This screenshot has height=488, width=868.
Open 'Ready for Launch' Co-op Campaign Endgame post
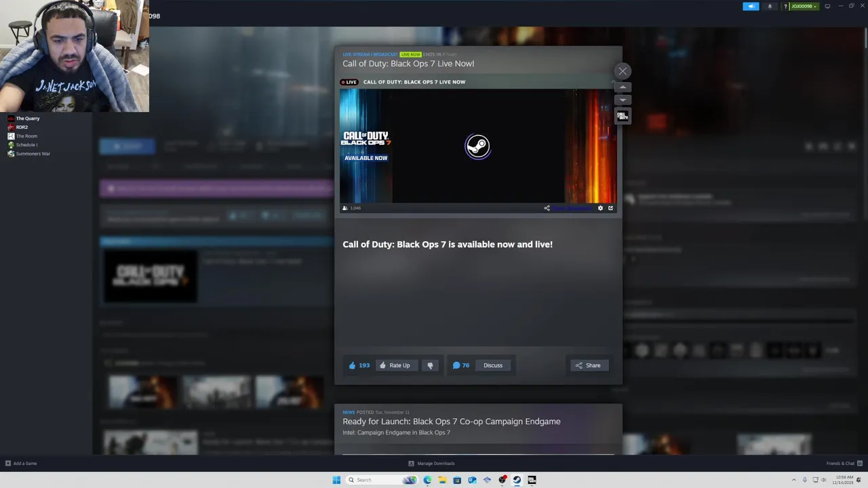(x=451, y=422)
